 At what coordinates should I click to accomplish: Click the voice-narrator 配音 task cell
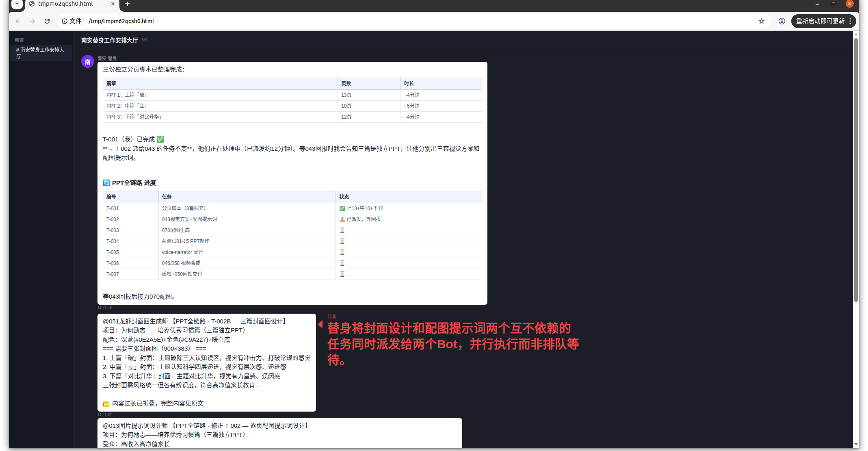(x=247, y=252)
